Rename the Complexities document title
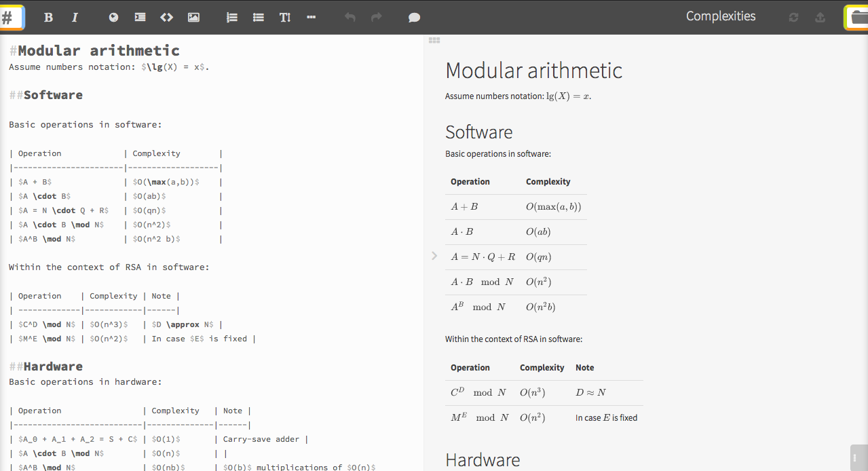 pos(721,16)
